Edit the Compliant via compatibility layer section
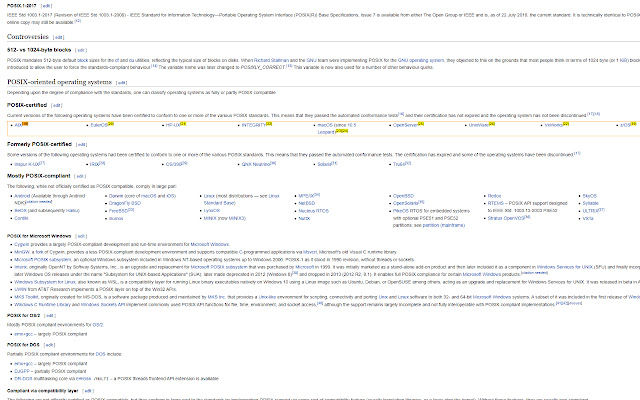 click(88, 391)
